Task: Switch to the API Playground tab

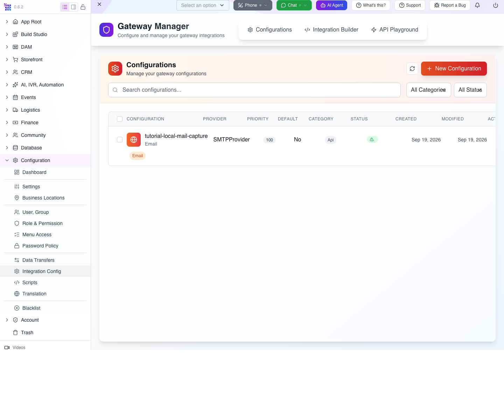Action: (x=394, y=30)
